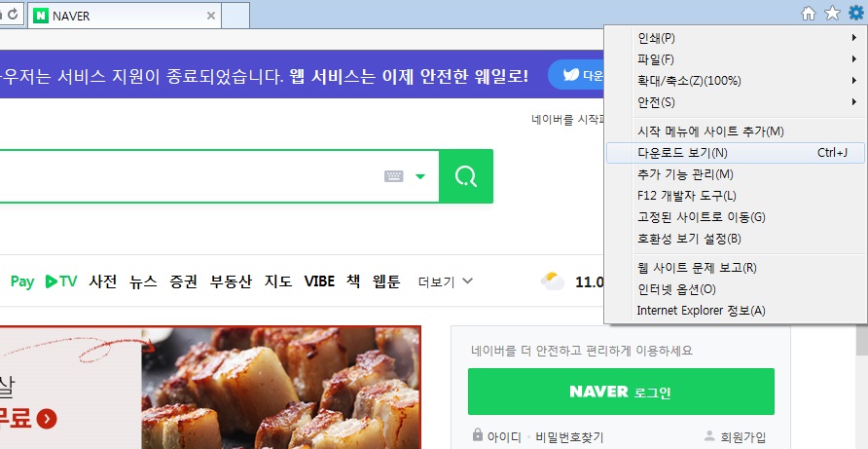Image resolution: width=868 pixels, height=449 pixels.
Task: Select 웹 사이트 문제 보고(R)
Action: pos(737,268)
